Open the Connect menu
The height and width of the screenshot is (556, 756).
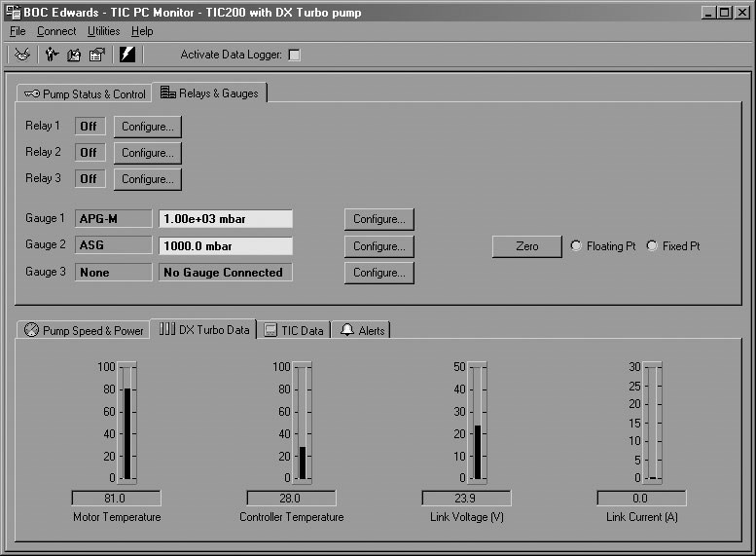point(56,31)
